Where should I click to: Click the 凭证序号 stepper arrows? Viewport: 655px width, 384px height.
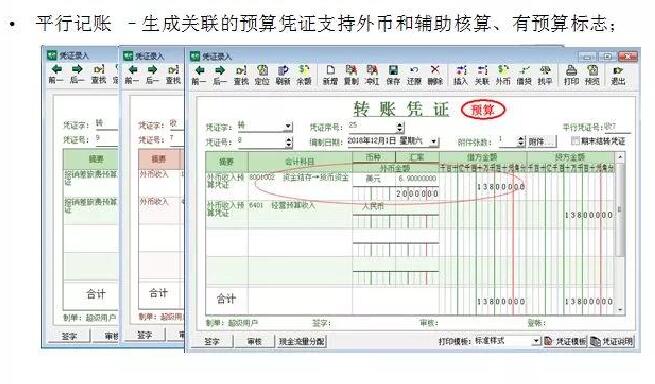400,127
